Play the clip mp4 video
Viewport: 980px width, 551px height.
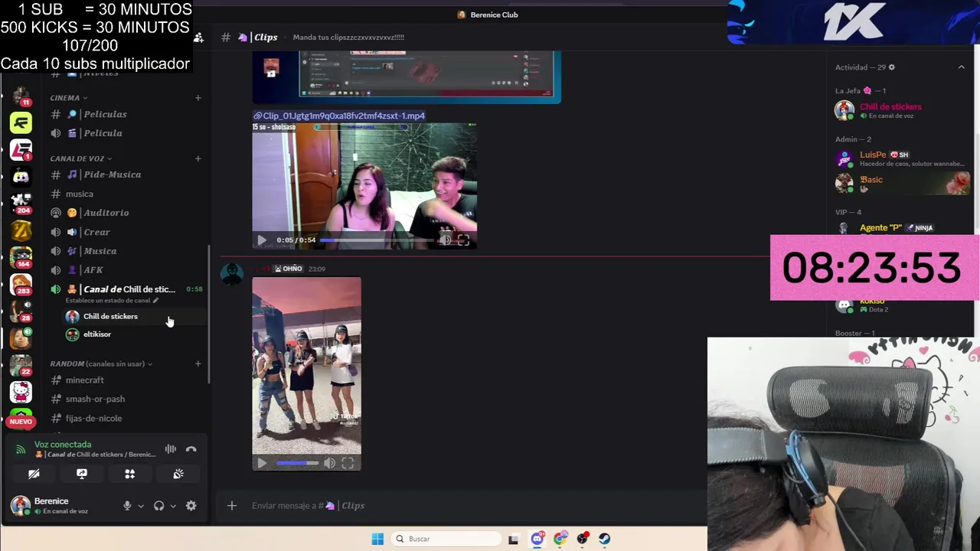262,240
